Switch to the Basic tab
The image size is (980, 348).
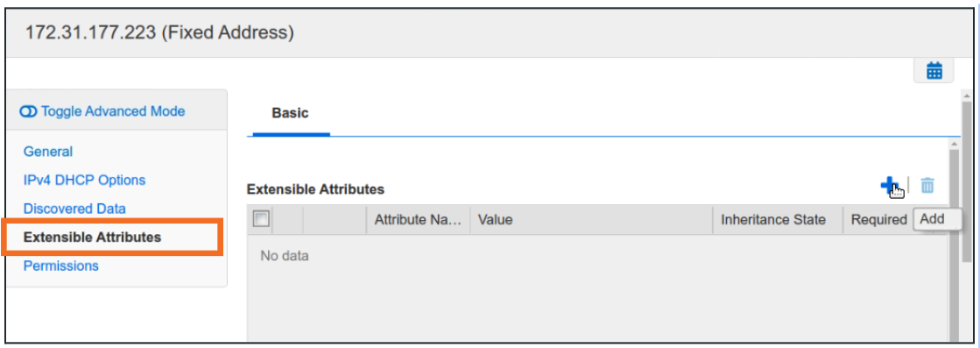pyautogui.click(x=290, y=113)
